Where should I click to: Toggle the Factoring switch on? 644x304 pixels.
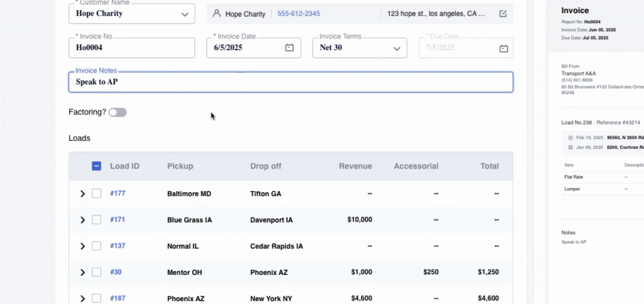[118, 112]
